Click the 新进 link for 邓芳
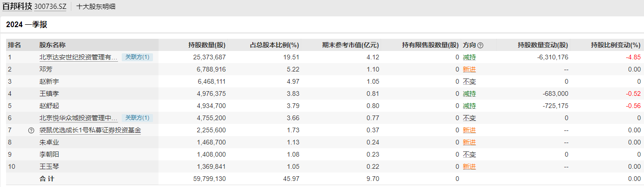644x187 pixels. 469,70
